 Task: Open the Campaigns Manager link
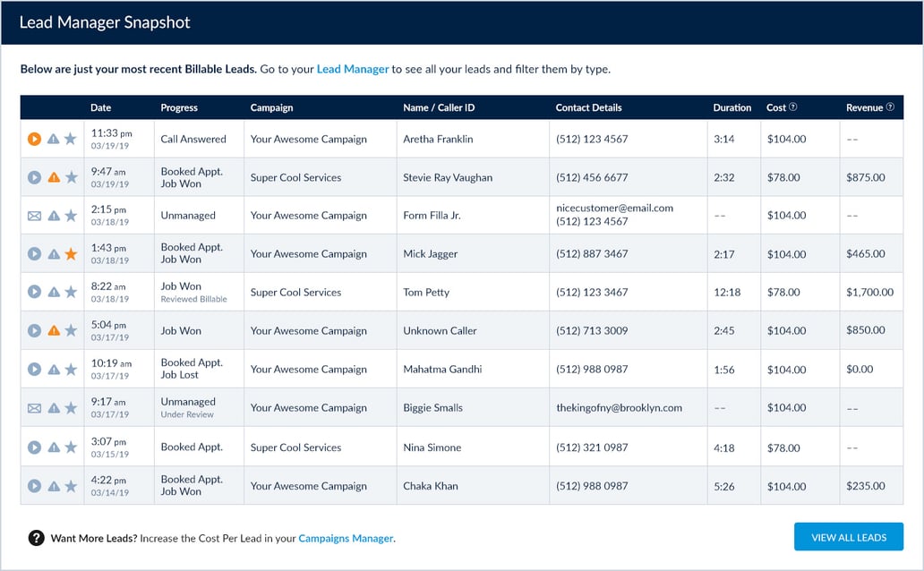tap(345, 539)
